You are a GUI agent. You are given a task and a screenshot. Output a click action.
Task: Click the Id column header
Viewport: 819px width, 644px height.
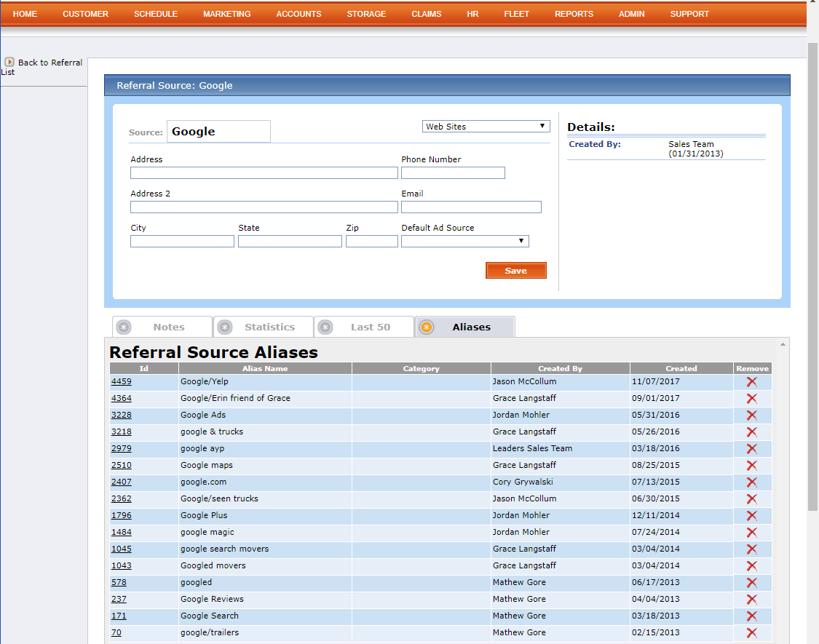144,368
